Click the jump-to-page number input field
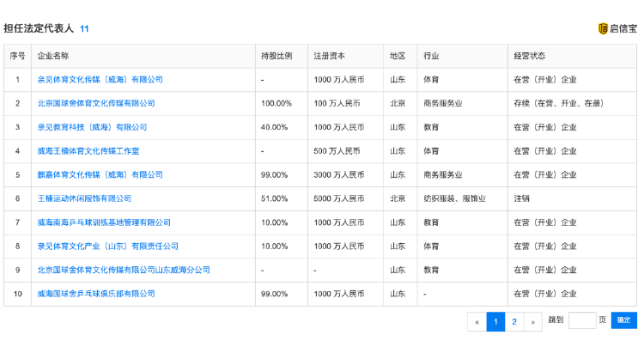 click(x=582, y=320)
